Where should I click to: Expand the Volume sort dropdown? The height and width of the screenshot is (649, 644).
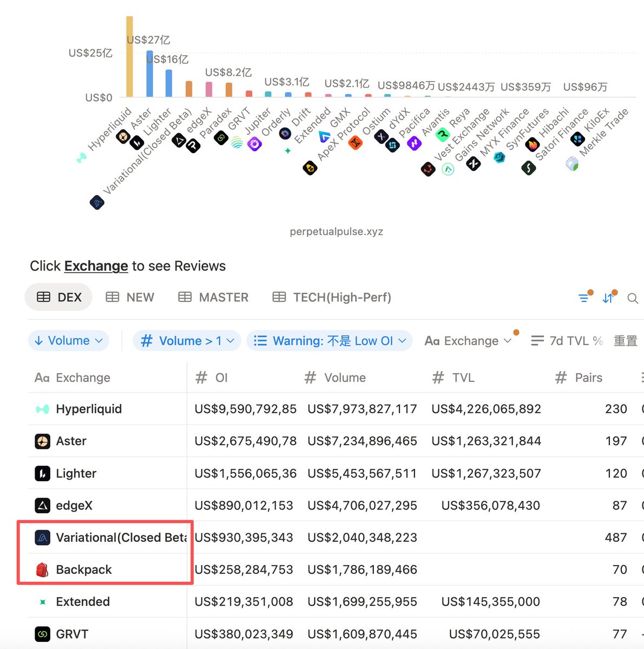click(x=68, y=341)
